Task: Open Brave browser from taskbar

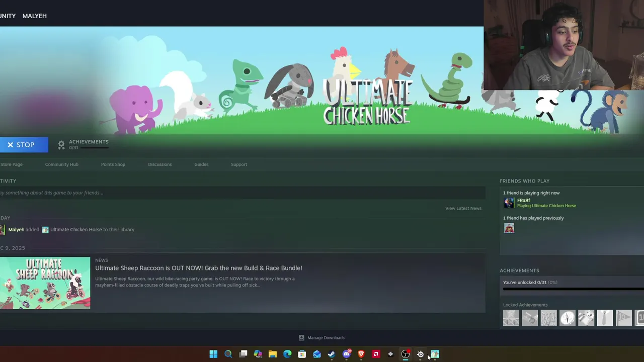Action: [x=361, y=354]
